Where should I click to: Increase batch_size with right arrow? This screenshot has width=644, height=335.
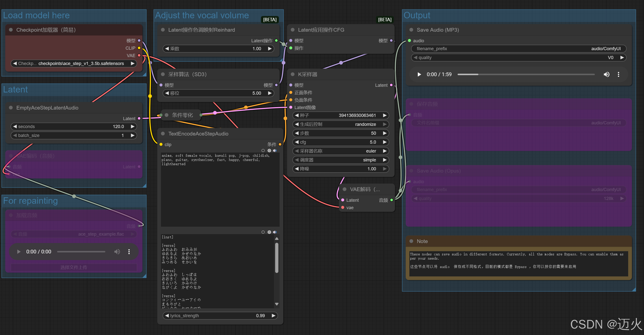click(x=133, y=135)
